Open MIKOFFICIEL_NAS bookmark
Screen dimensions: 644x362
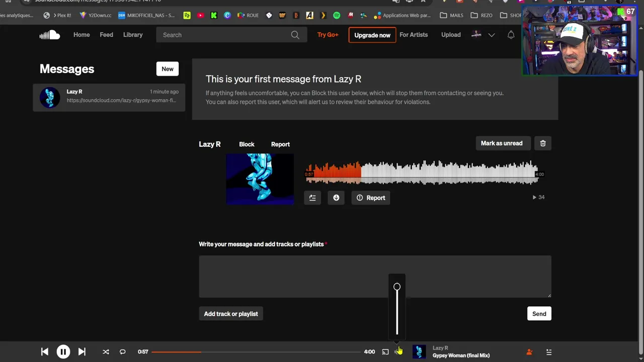click(146, 15)
